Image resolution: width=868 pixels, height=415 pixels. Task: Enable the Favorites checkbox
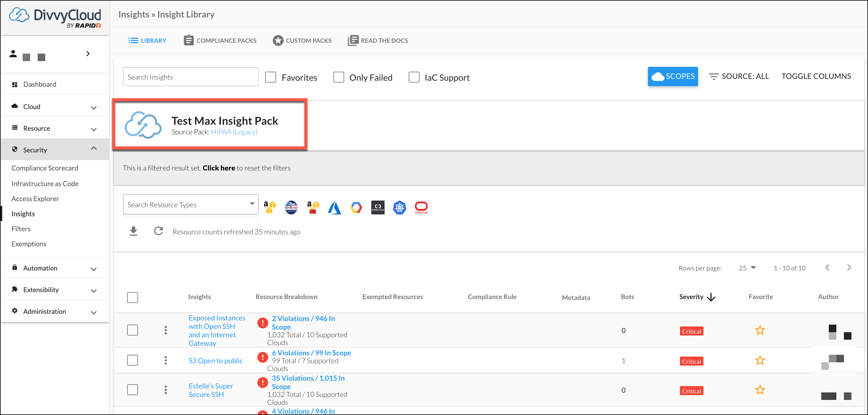click(271, 77)
